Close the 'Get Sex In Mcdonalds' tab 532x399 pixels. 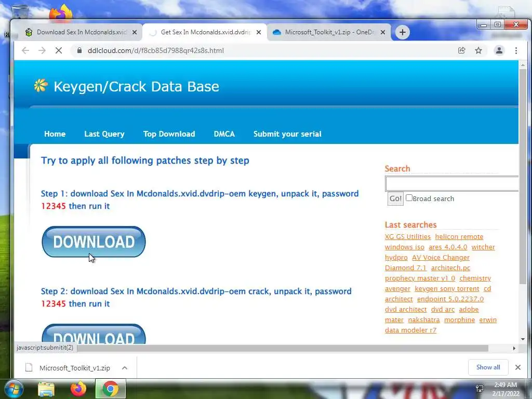pyautogui.click(x=259, y=32)
